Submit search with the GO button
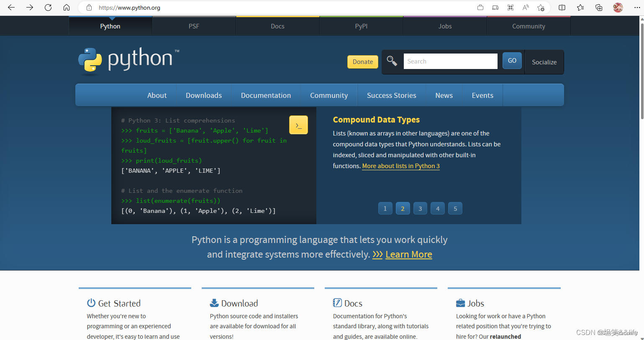Screen dimensions: 644x340 [x=512, y=61]
